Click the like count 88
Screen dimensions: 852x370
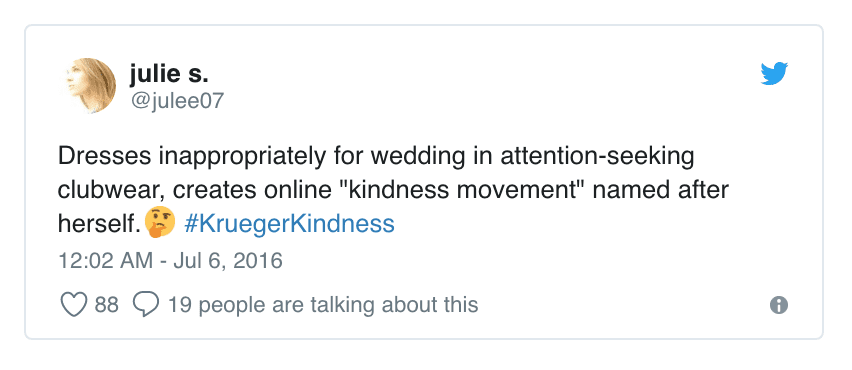pyautogui.click(x=106, y=305)
